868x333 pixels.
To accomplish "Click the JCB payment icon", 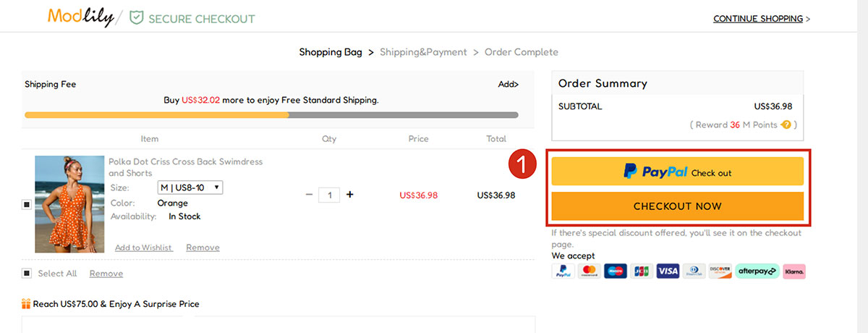I will pyautogui.click(x=641, y=271).
